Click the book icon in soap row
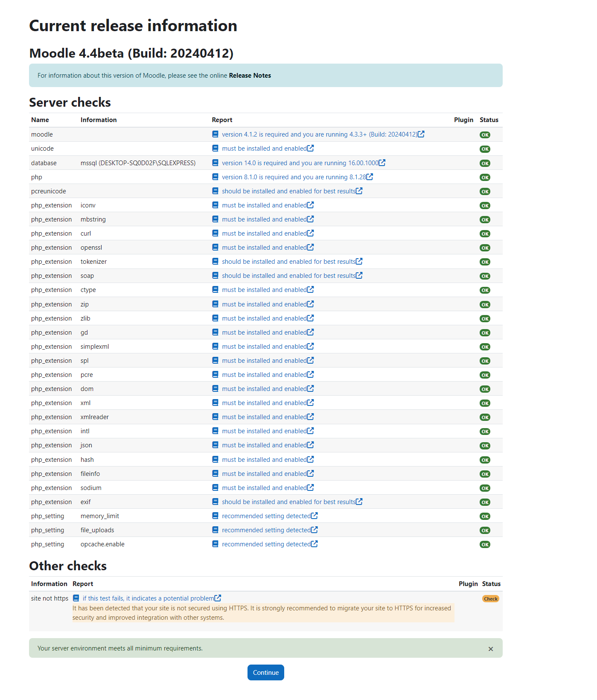The width and height of the screenshot is (597, 700). pos(216,276)
